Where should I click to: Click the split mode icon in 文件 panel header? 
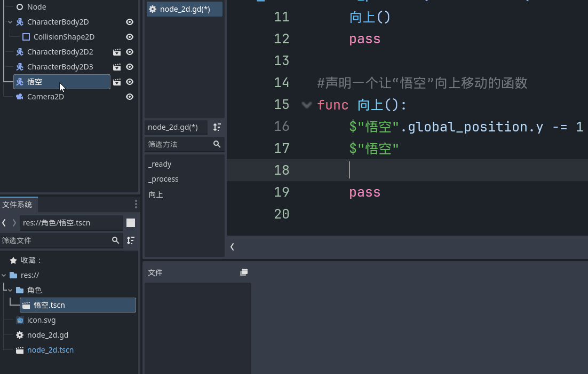pos(244,272)
